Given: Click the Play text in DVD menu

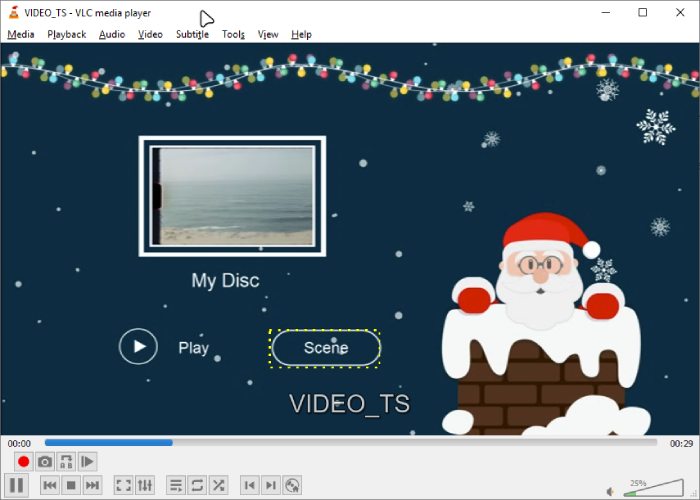Looking at the screenshot, I should point(193,347).
